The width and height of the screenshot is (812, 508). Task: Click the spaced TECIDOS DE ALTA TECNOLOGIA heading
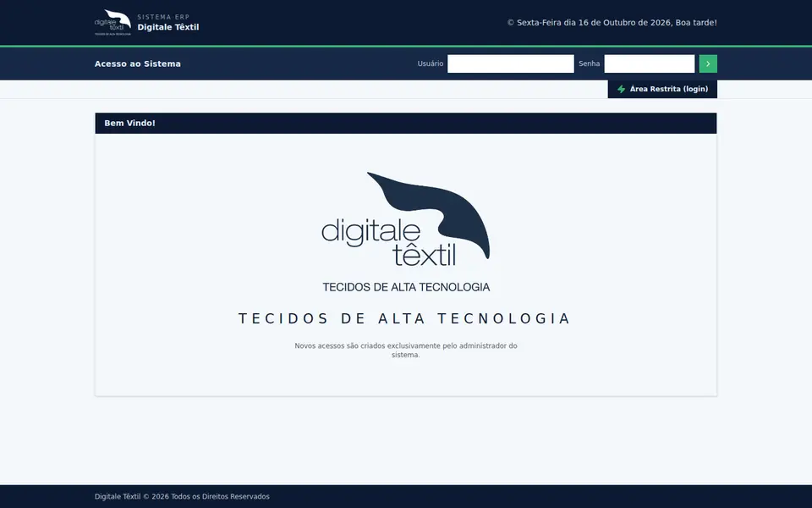coord(404,318)
